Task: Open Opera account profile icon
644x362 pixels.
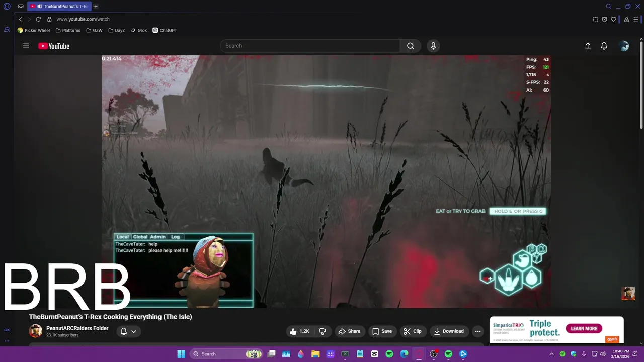Action: pos(626,19)
